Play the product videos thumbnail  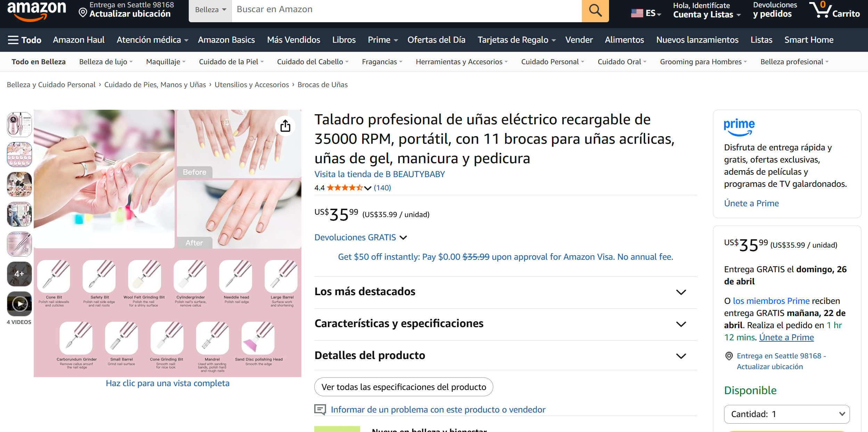click(19, 304)
